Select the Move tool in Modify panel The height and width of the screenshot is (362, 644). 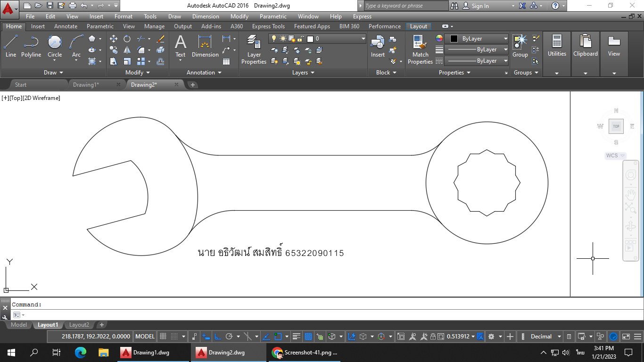[114, 39]
